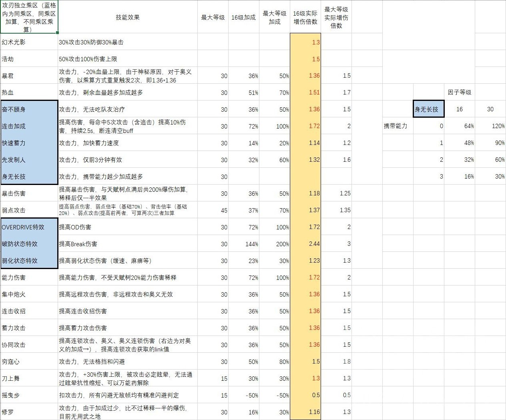Click the 16级加成 column header
This screenshot has width=506, height=420.
click(x=243, y=17)
